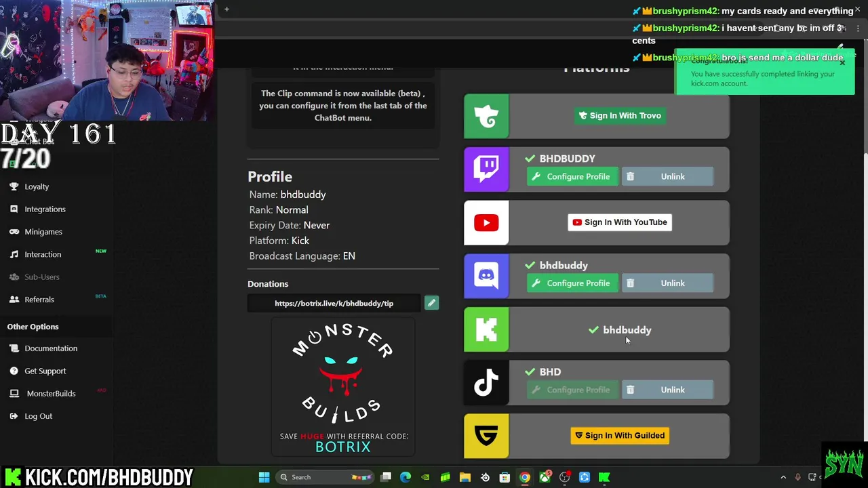Click the Minigames gamepad icon
The width and height of the screenshot is (868, 488).
[x=14, y=232]
